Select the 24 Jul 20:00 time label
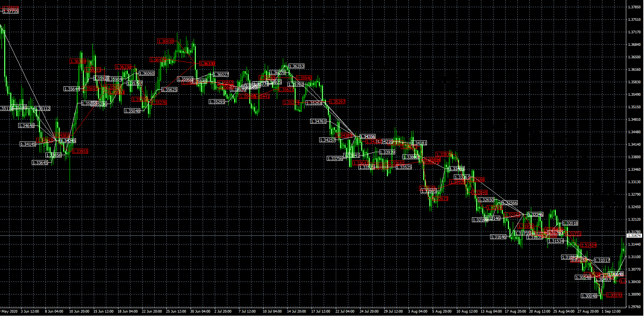This screenshot has width=644, height=316. [x=369, y=311]
